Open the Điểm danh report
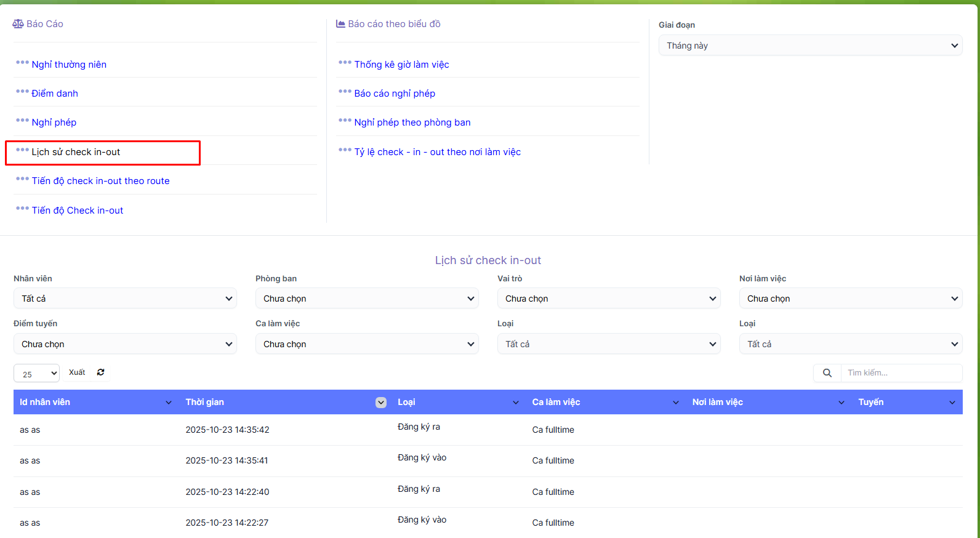The width and height of the screenshot is (980, 538). [55, 94]
